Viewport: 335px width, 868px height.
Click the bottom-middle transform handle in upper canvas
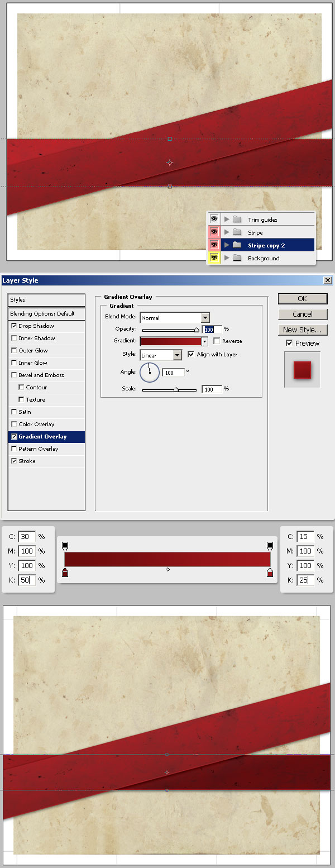(x=170, y=187)
